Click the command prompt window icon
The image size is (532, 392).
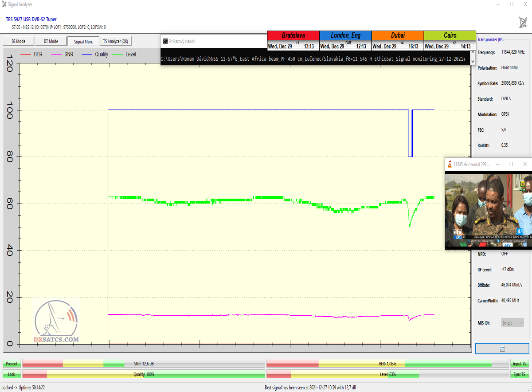pos(165,41)
